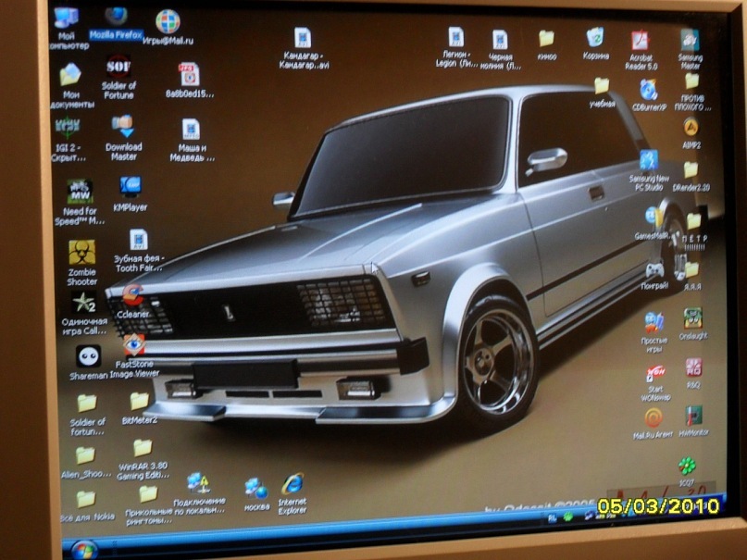This screenshot has height=560, width=747.
Task: Click the RL language indicator in taskbar
Action: tap(552, 520)
